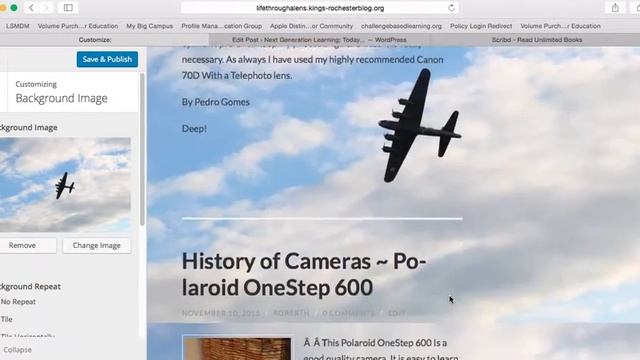Open the Apple Distin...or Community bookmark
The width and height of the screenshot is (640, 360).
(x=311, y=26)
